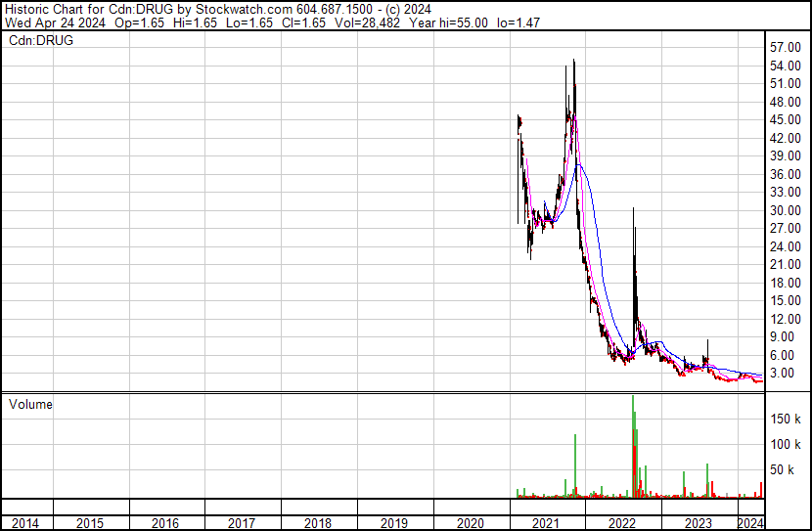Click the Volume panel label
The height and width of the screenshot is (531, 812).
pos(30,403)
